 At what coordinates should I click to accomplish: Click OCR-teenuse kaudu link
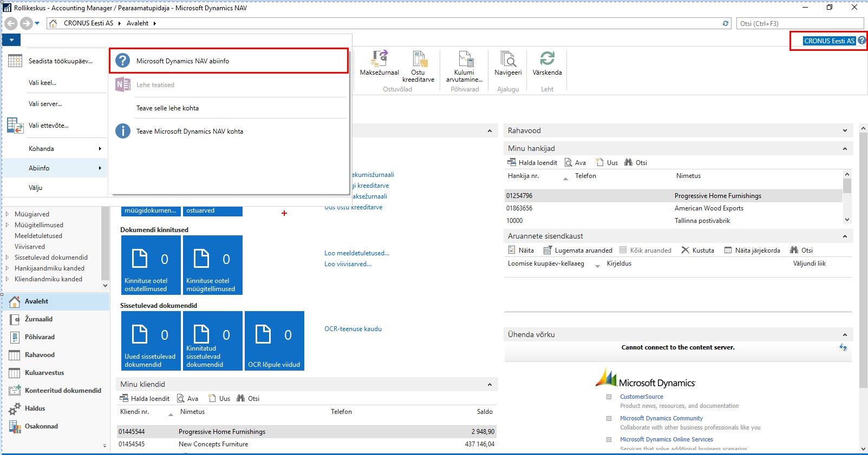click(x=353, y=329)
